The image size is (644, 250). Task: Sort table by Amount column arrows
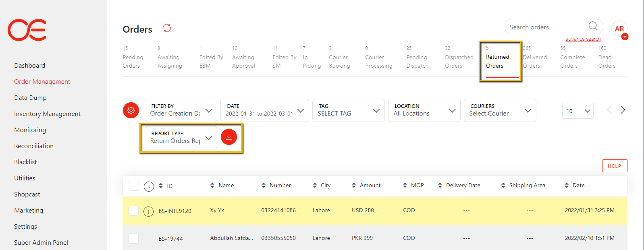coord(354,186)
